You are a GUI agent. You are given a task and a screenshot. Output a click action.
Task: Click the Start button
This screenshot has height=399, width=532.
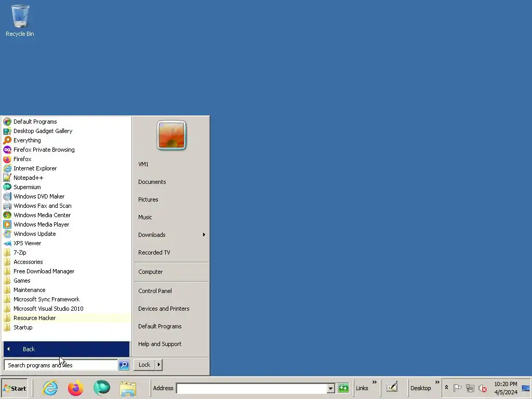[x=15, y=389]
